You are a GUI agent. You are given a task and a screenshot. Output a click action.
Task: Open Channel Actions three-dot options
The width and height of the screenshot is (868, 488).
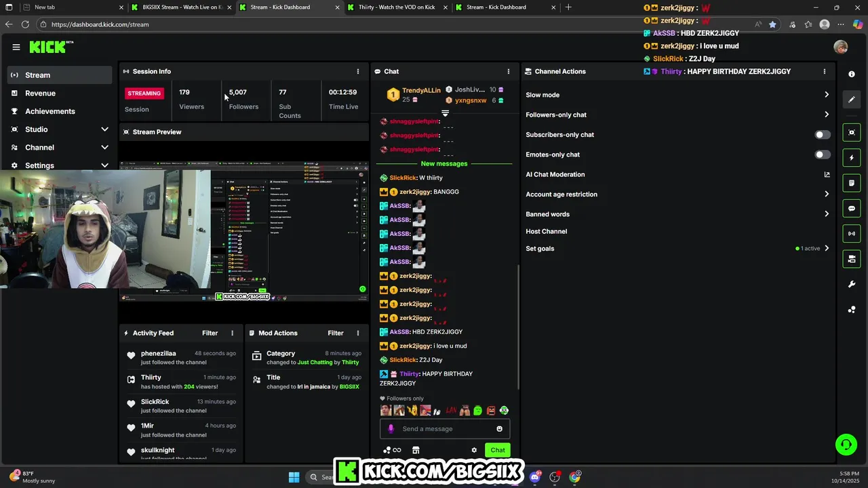825,71
